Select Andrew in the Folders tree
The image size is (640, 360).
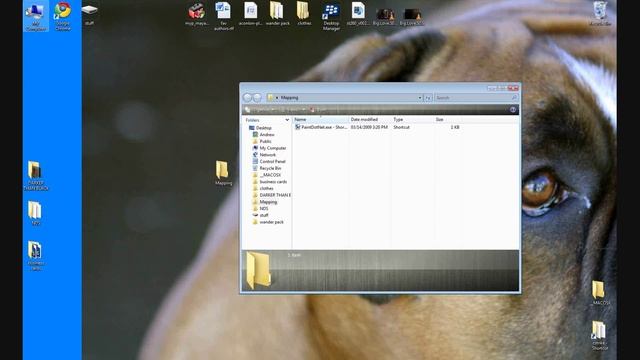tap(267, 135)
